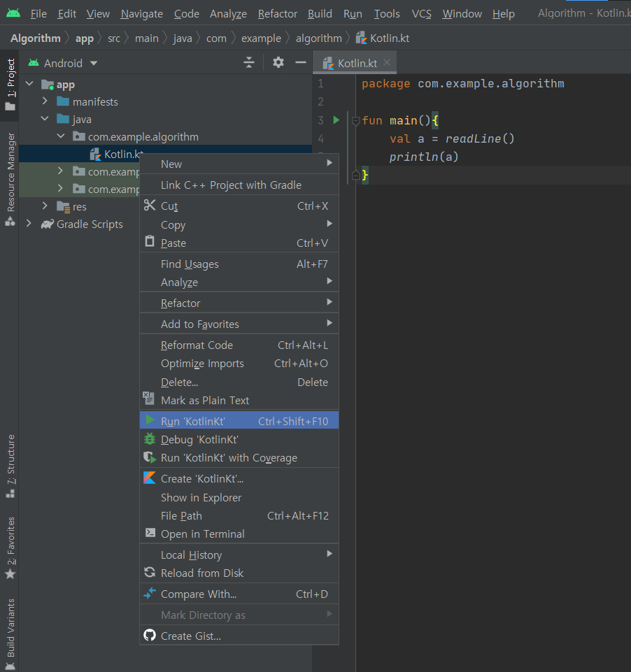Choose Find Usages
Viewport: 631px width, 672px height.
[x=239, y=264]
